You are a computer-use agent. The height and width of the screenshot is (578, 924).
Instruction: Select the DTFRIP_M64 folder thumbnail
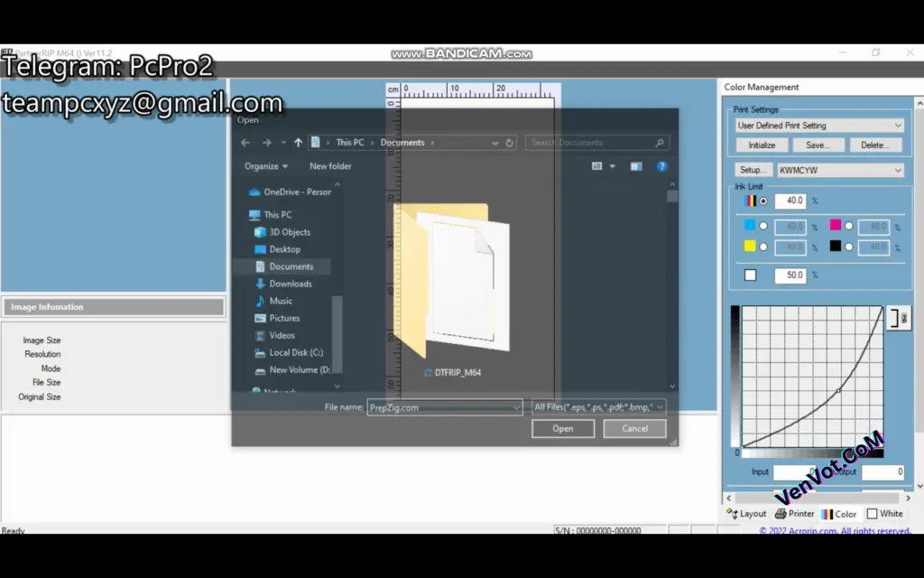[452, 282]
